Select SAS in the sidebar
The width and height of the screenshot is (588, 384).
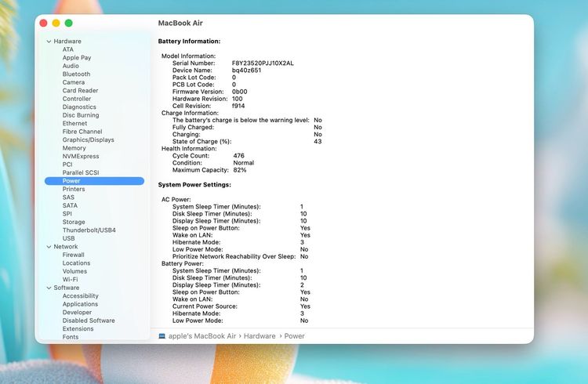68,197
